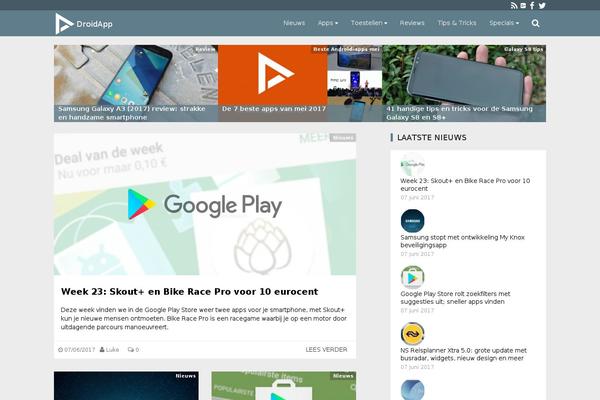Expand the Specials dropdown menu
600x400 pixels.
pos(504,23)
